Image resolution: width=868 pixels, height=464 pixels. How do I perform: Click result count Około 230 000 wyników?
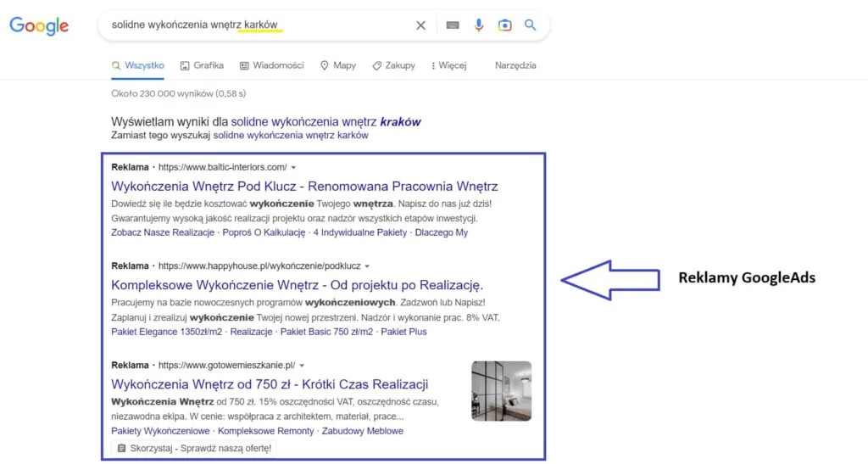178,93
